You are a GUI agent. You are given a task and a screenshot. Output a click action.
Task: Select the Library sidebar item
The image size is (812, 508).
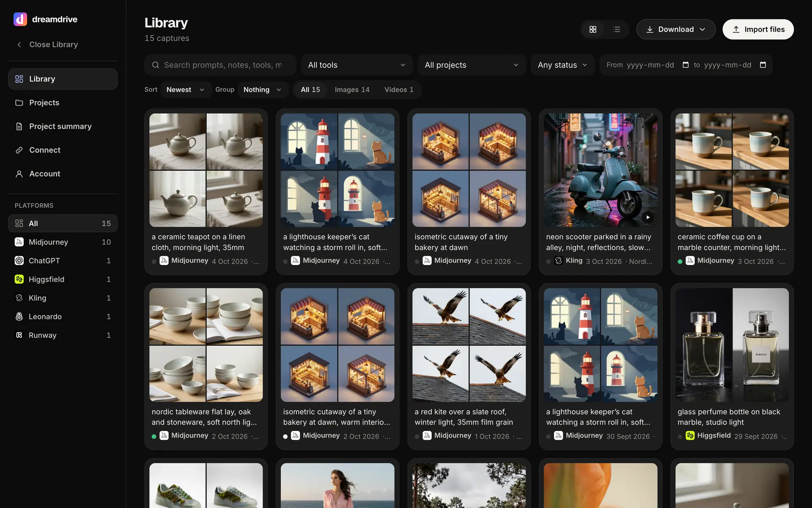point(63,79)
